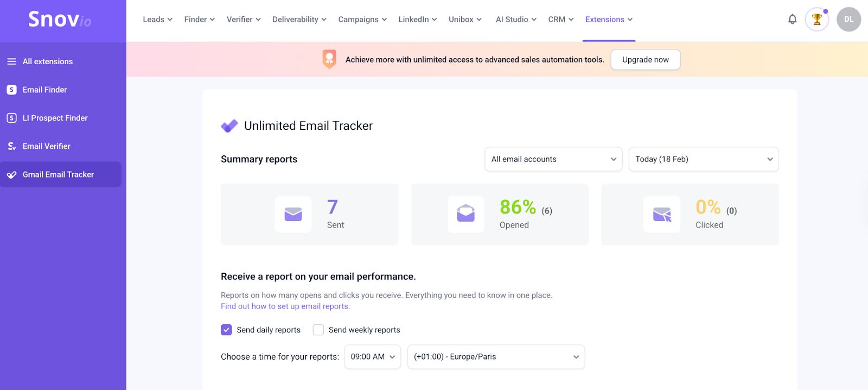This screenshot has width=868, height=390.
Task: Click the All extensions hamburger icon
Action: coord(11,61)
